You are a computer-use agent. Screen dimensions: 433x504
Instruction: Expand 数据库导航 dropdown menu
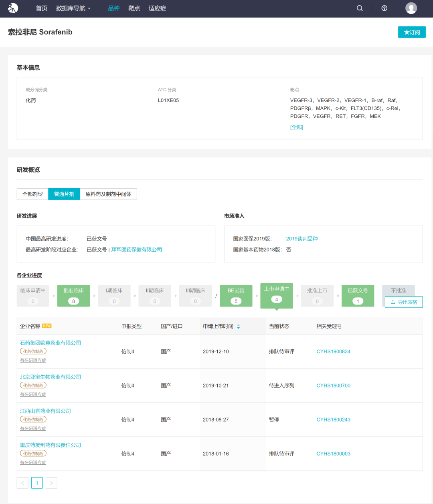point(73,8)
